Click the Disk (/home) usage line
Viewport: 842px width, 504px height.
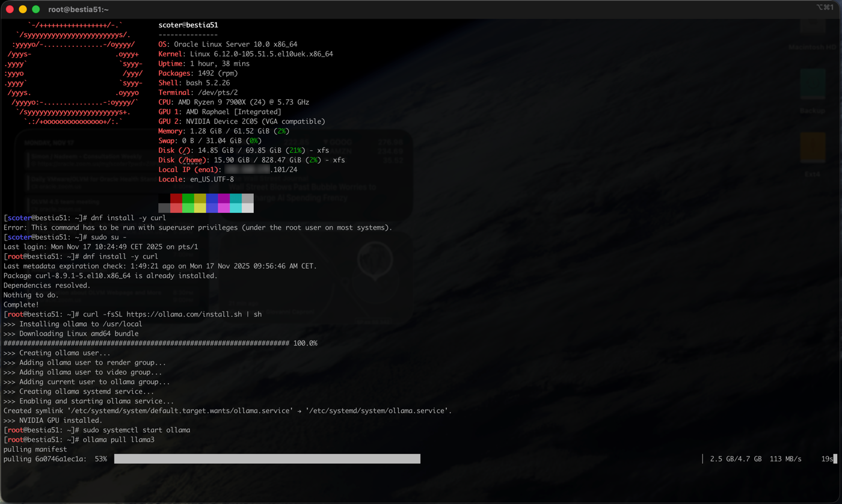click(252, 160)
